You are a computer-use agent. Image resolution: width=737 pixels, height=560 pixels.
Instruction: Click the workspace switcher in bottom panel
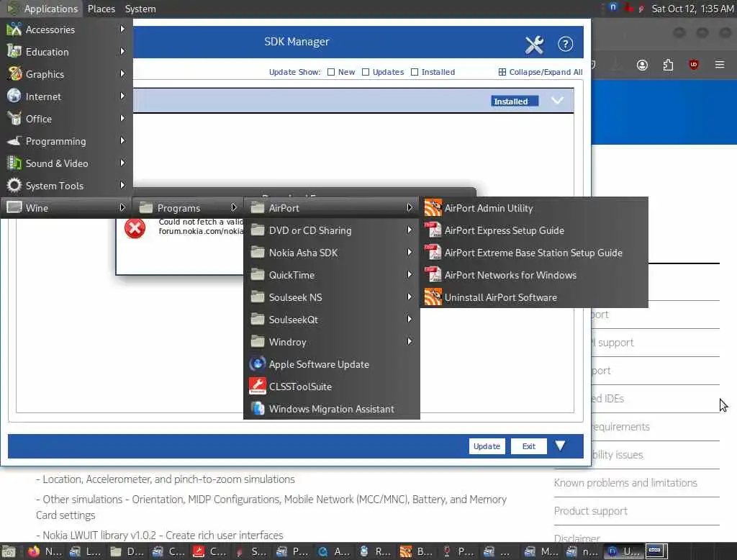[x=656, y=551]
